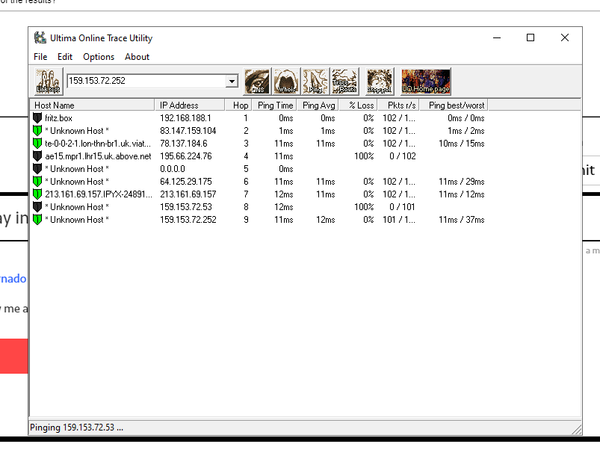Open the UO Home page button

pyautogui.click(x=426, y=81)
